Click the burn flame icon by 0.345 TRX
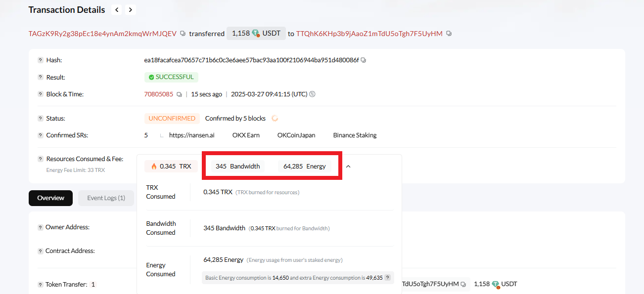 point(154,167)
